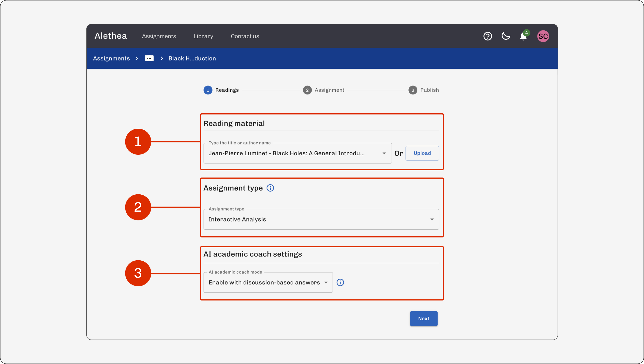This screenshot has width=644, height=364.
Task: Select the Readings step
Action: [x=221, y=90]
